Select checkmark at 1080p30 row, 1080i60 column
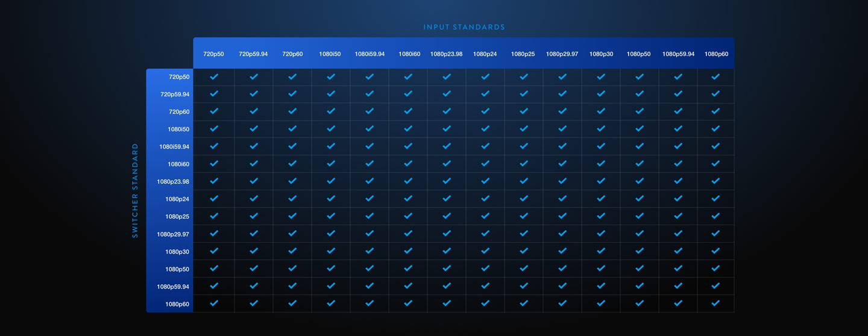 (x=408, y=251)
